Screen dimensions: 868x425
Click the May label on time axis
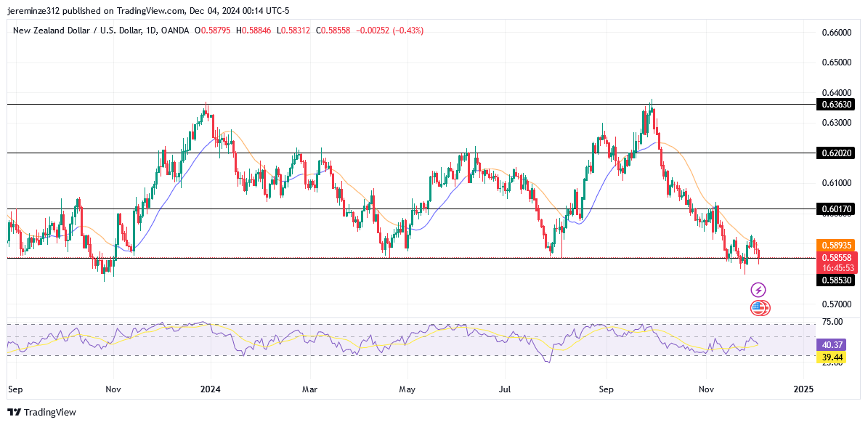pos(407,389)
